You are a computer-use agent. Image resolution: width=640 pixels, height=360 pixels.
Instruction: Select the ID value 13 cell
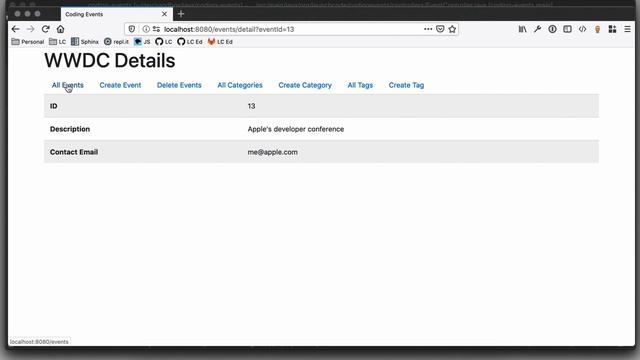(251, 106)
